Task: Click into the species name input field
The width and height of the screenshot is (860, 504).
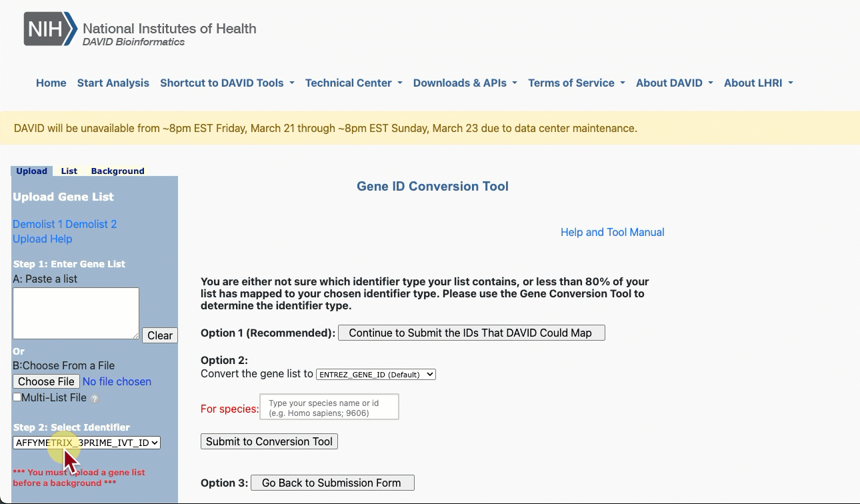Action: pyautogui.click(x=329, y=407)
